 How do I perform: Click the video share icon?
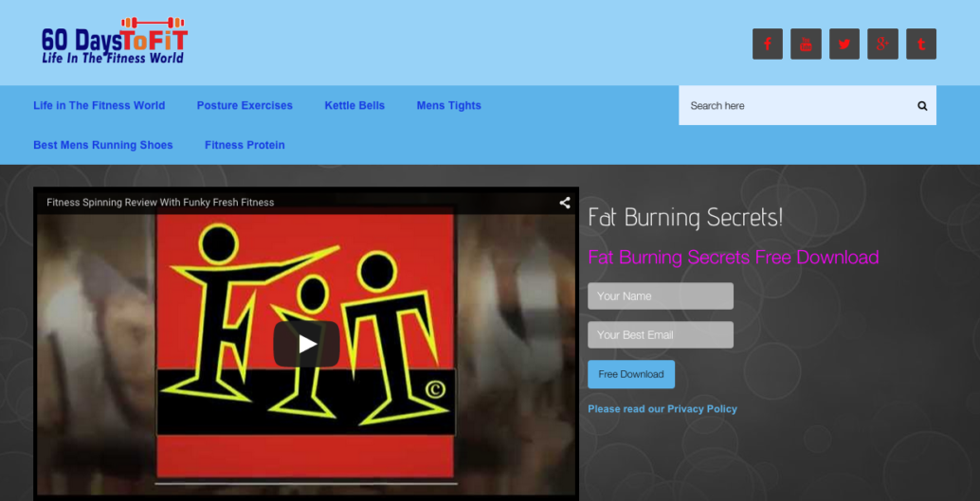pos(564,203)
